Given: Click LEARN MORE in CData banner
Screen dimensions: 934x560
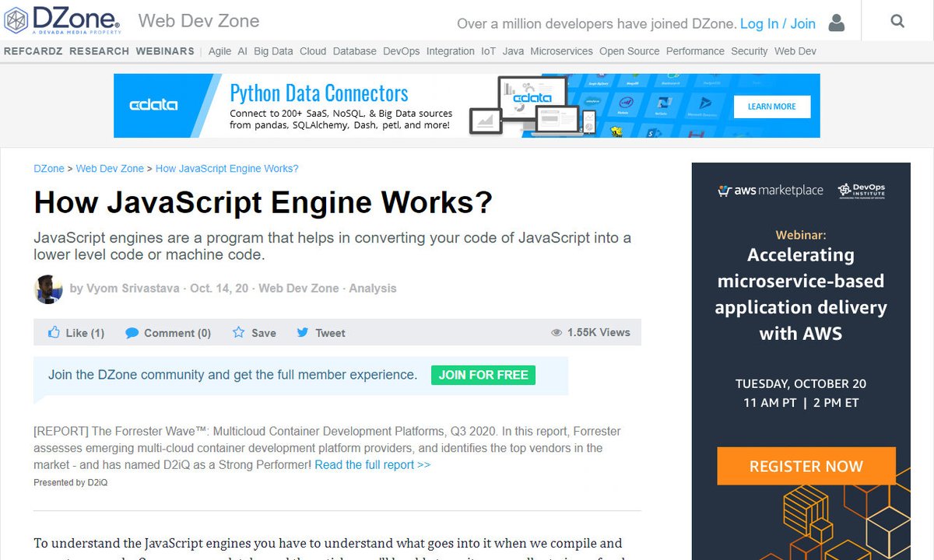Looking at the screenshot, I should 772,107.
